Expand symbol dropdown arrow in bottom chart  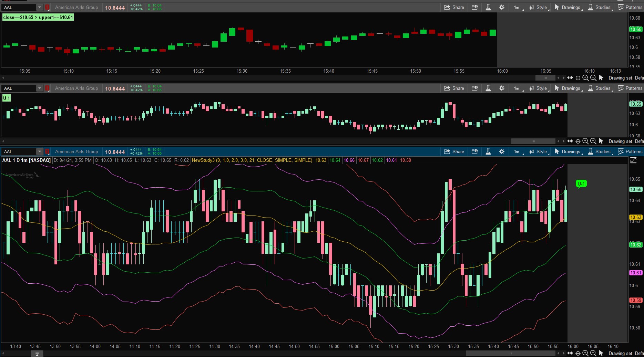tap(40, 151)
